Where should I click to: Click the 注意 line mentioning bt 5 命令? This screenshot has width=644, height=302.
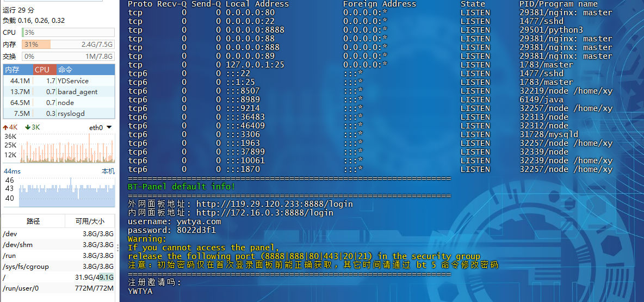[313, 265]
